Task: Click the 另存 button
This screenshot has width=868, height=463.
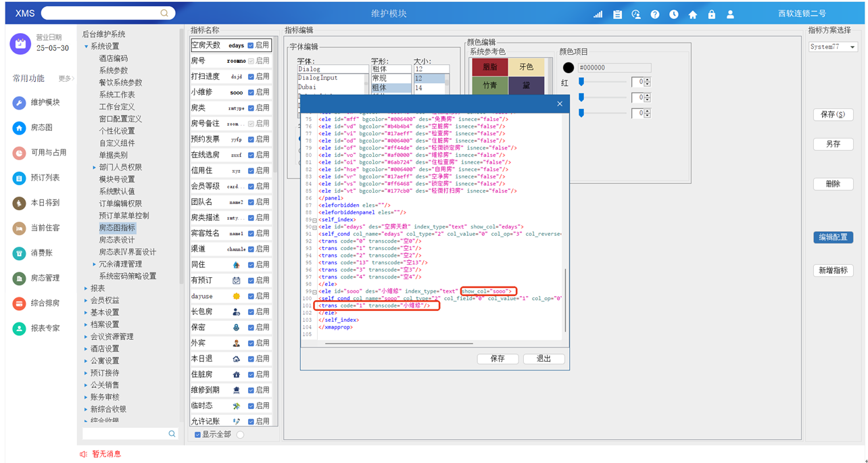Action: (833, 144)
